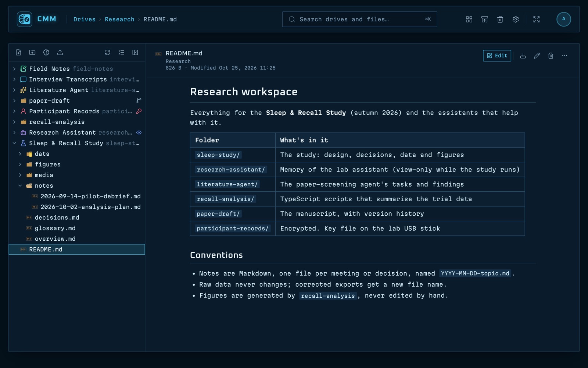Image resolution: width=588 pixels, height=368 pixels.
Task: Click the participant-records/ table cell
Action: [233, 229]
